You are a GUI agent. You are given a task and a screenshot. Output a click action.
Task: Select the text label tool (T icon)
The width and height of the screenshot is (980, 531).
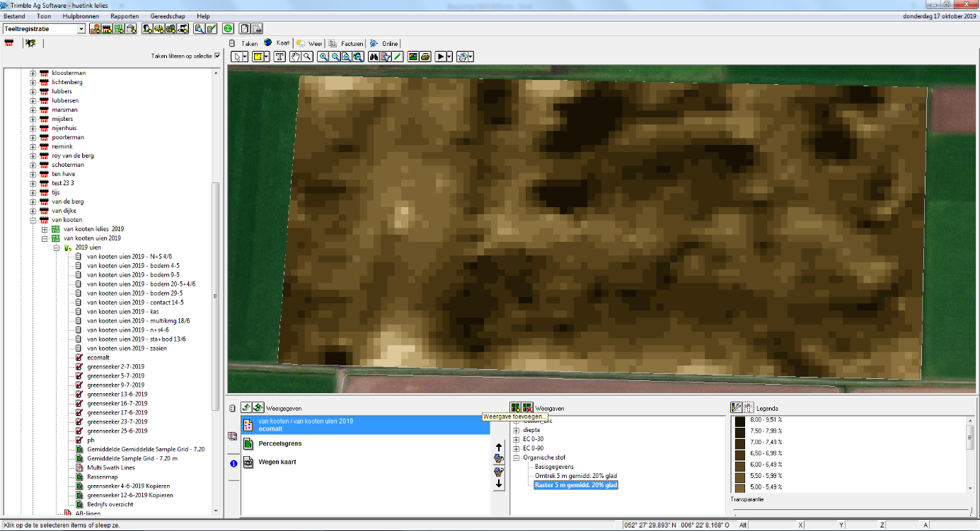click(x=279, y=57)
